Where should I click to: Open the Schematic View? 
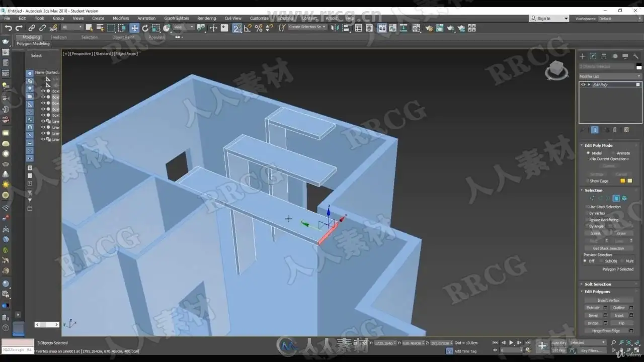tap(405, 28)
